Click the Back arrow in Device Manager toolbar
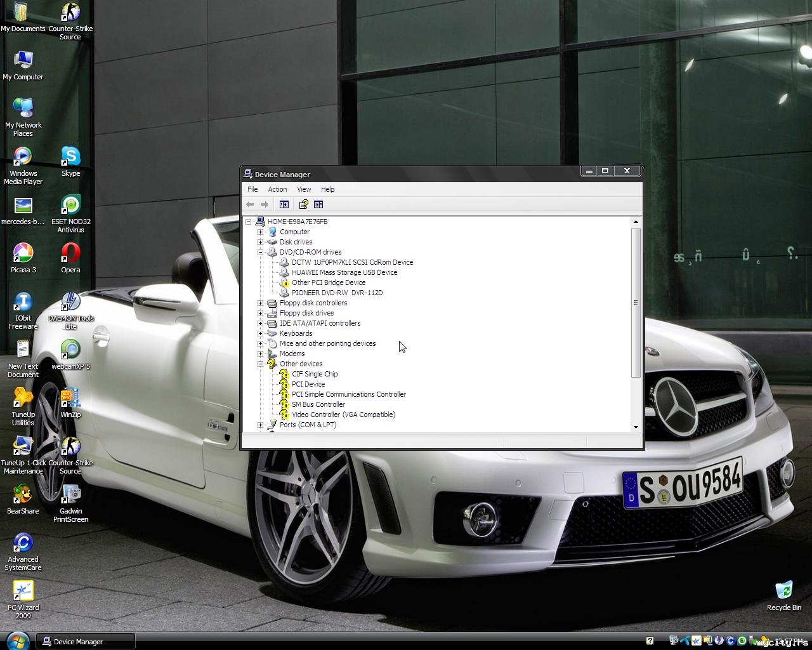This screenshot has height=650, width=812. point(250,204)
